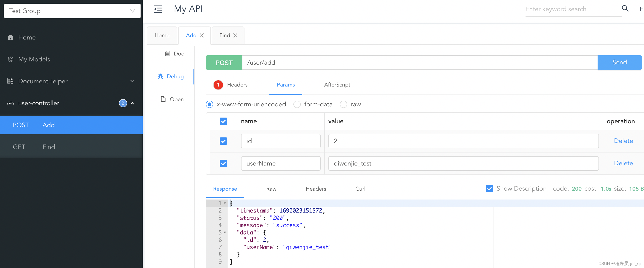The height and width of the screenshot is (268, 644).
Task: Click the Send button
Action: tap(619, 62)
